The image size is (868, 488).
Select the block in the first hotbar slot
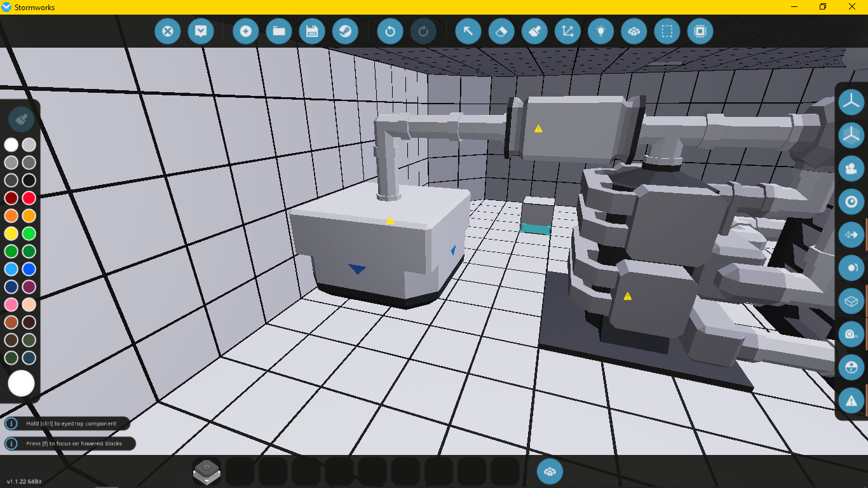[207, 472]
